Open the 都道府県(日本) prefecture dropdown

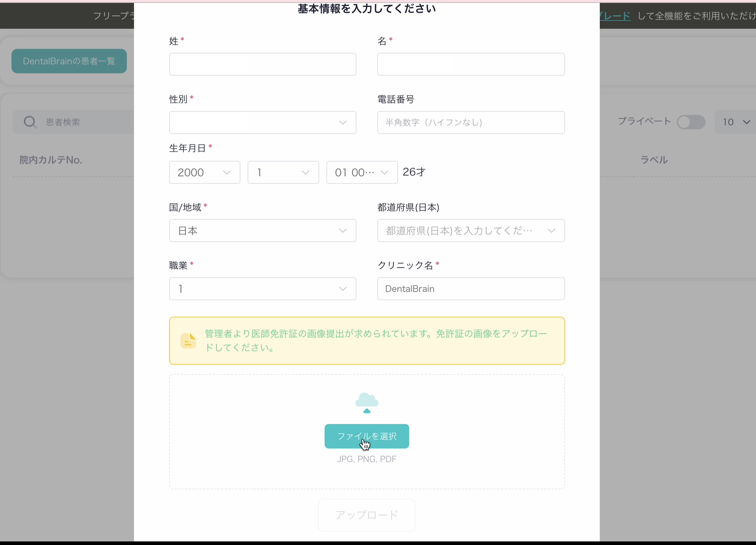(x=470, y=231)
